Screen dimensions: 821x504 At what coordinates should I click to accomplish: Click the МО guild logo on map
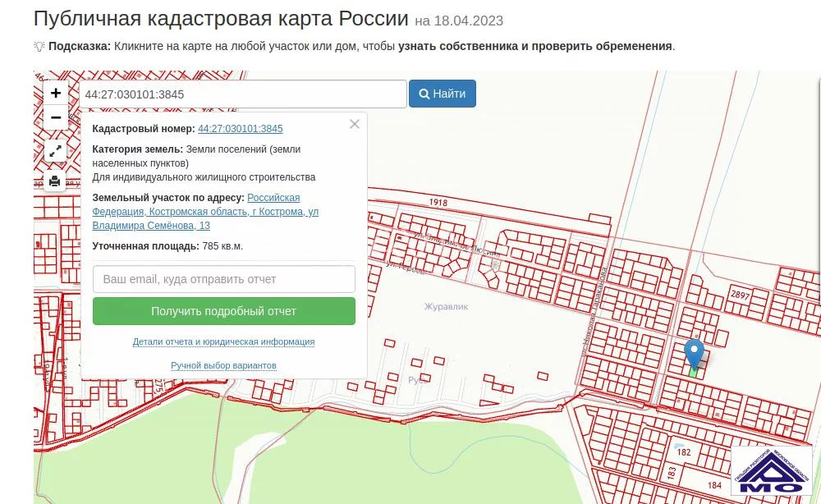[x=771, y=471]
